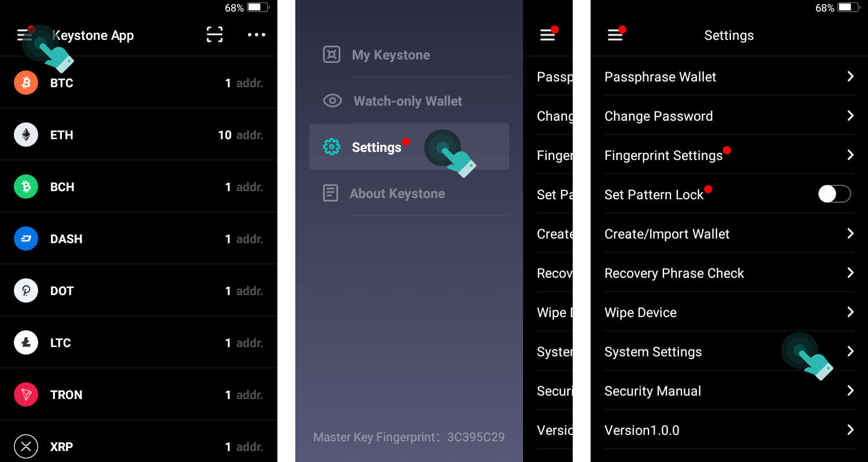This screenshot has height=462, width=868.
Task: Tap the Keystone App title
Action: coord(93,35)
